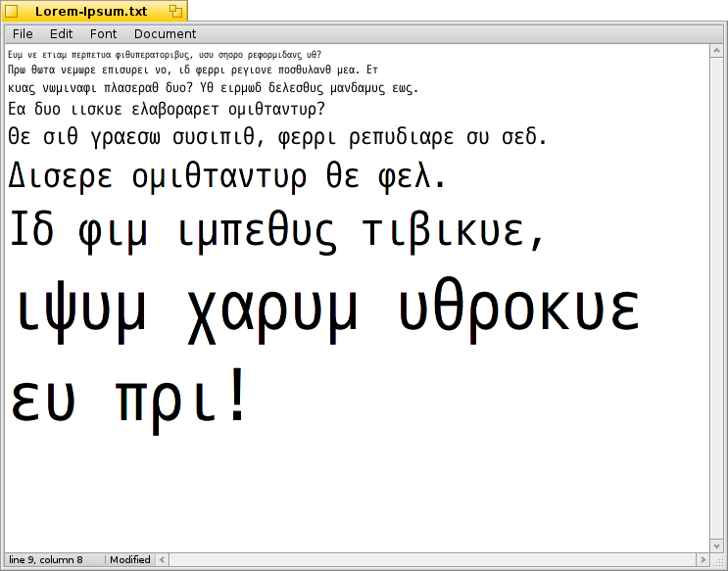Click the large text 'ιψυμ χαρυμ υθροκυε'
The width and height of the screenshot is (728, 571).
click(328, 310)
